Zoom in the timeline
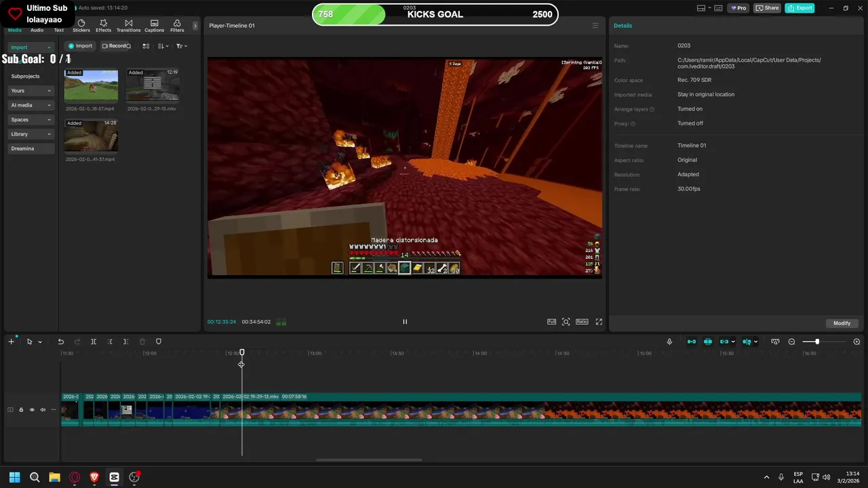The image size is (868, 488). coord(856,342)
